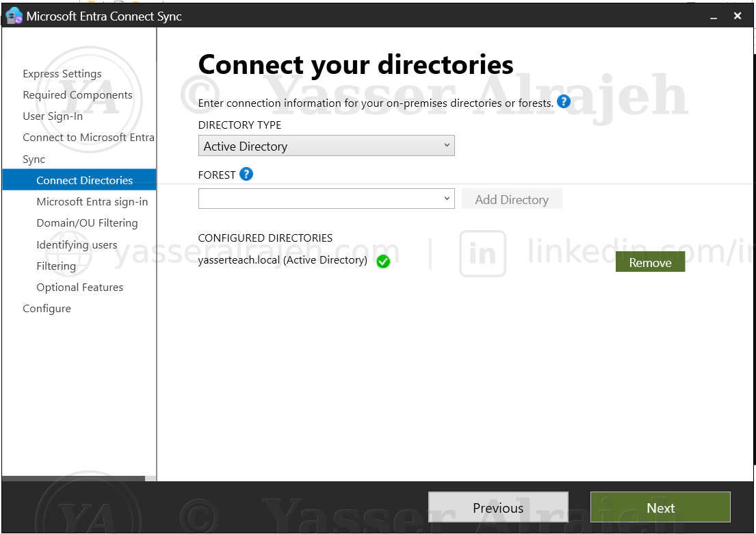Select Connect to Microsoft Entra step
Viewport: 756px width, 534px height.
click(89, 138)
